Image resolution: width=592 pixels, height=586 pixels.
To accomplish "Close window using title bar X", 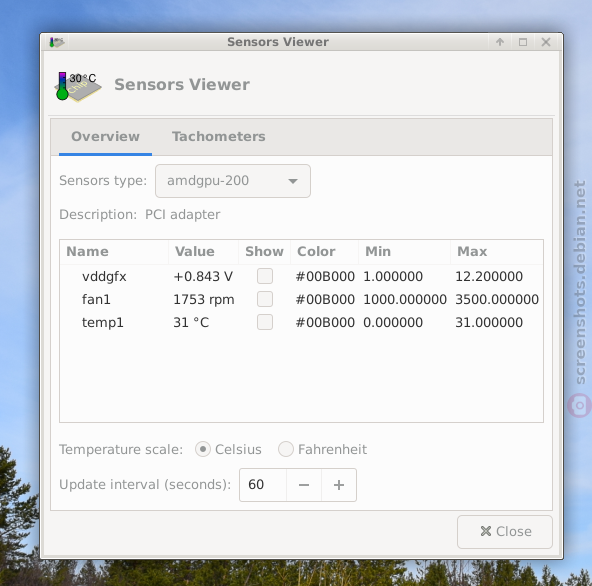I will point(546,42).
